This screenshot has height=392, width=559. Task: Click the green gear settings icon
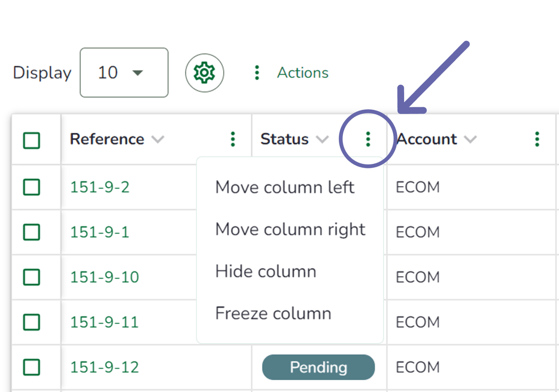coord(204,73)
